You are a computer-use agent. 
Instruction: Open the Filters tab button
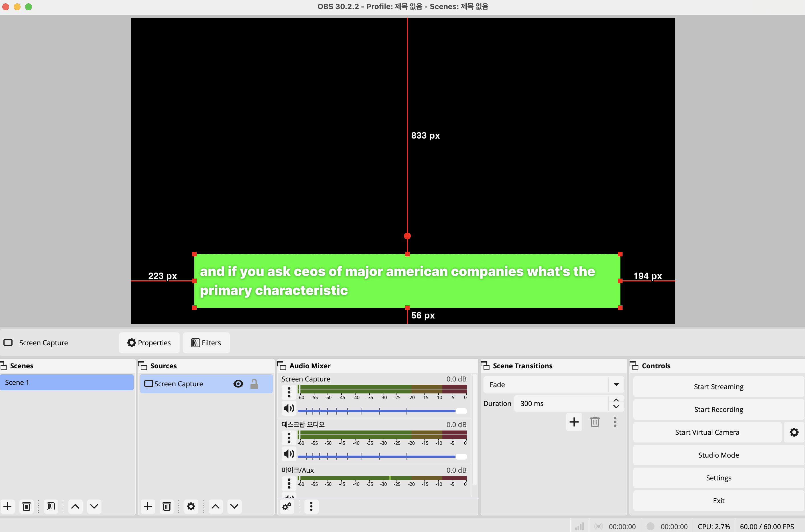tap(206, 343)
